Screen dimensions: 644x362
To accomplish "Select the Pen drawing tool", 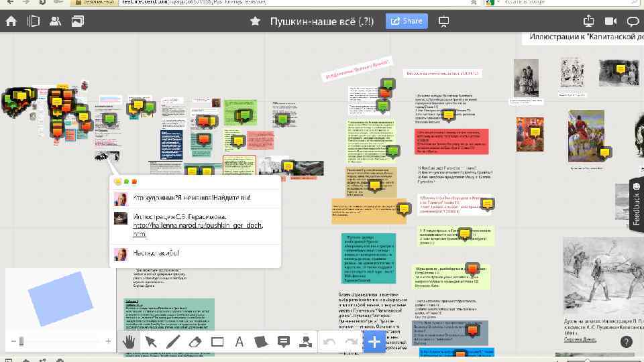I will (173, 341).
